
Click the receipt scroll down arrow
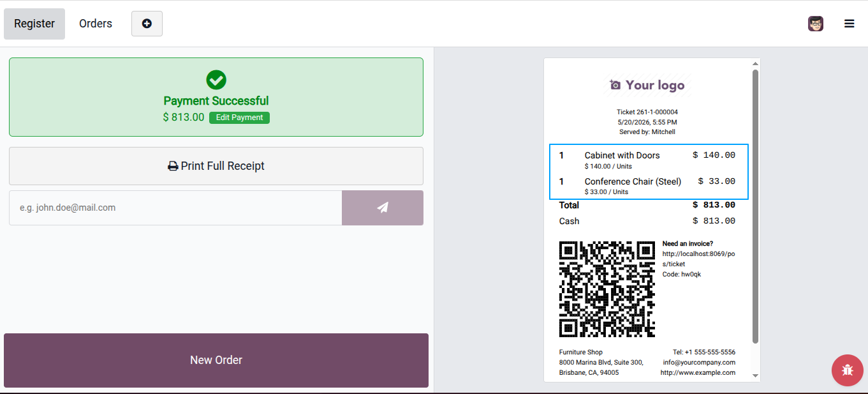pyautogui.click(x=755, y=376)
